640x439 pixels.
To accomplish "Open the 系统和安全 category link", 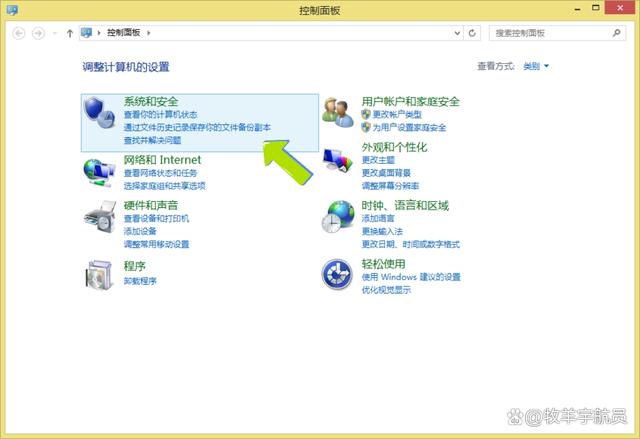I will coord(151,102).
